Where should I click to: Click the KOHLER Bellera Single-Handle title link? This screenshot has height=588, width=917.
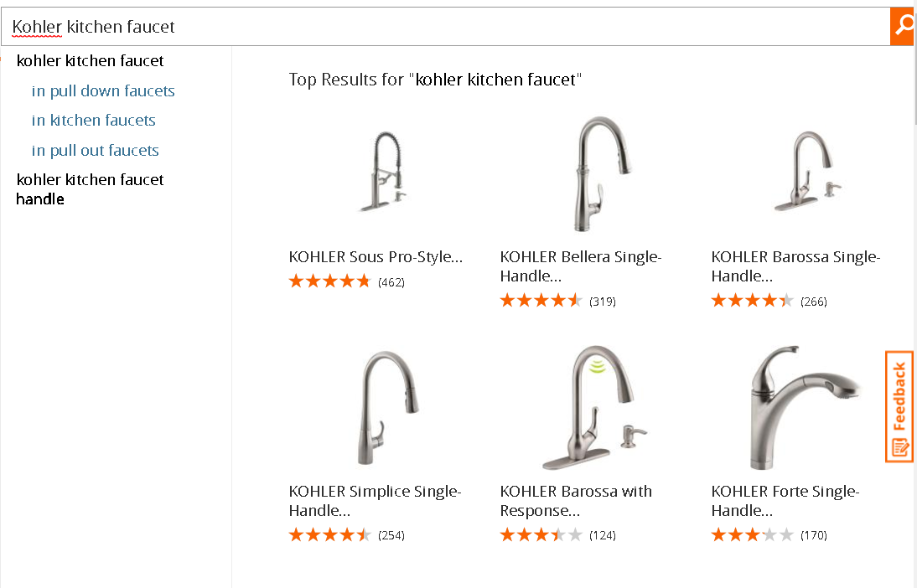581,266
